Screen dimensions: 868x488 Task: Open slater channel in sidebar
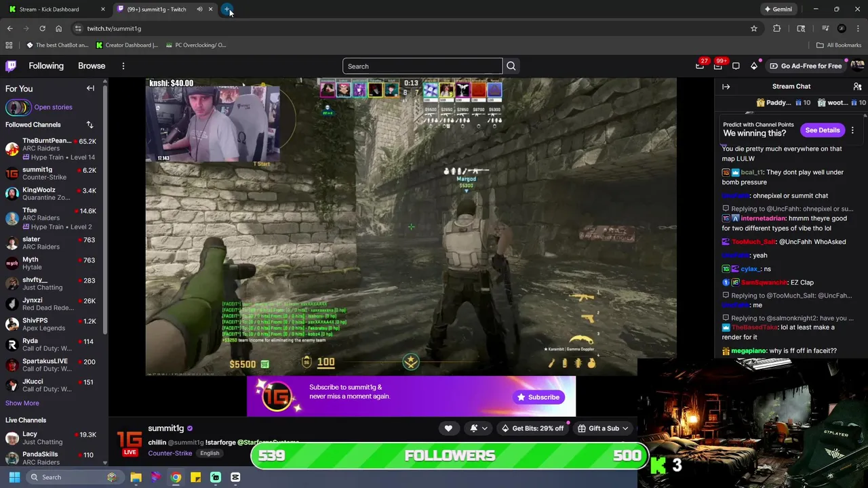click(52, 243)
